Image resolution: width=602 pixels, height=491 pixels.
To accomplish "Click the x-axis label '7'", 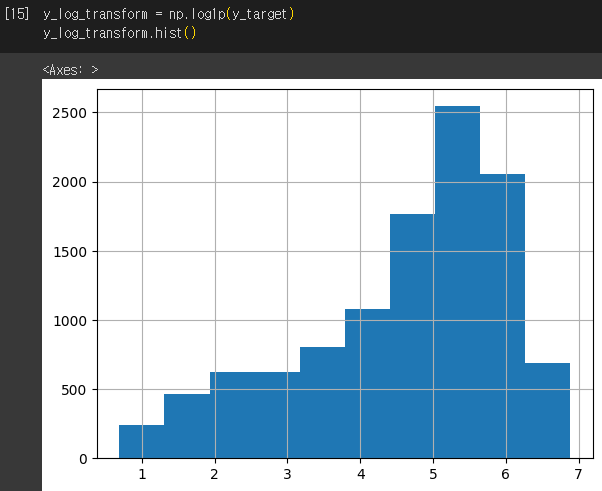I will coord(579,474).
